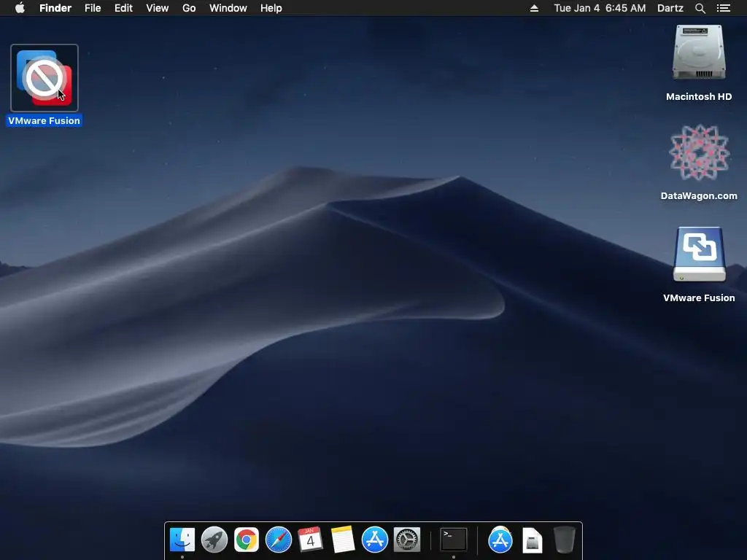Open the Finder menu in menu bar
The width and height of the screenshot is (747, 560).
coord(55,8)
